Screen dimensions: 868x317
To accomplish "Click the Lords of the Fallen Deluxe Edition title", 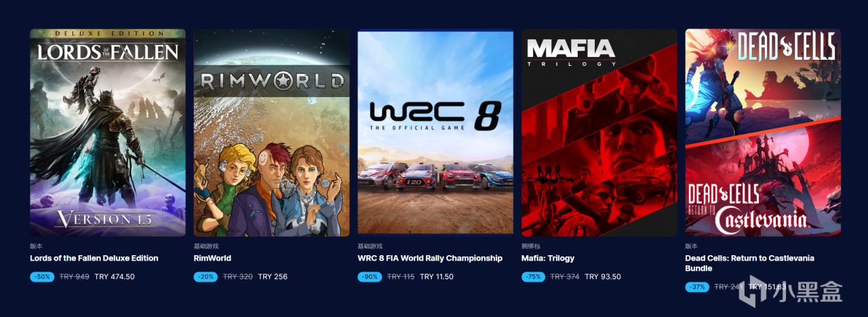I will 94,259.
